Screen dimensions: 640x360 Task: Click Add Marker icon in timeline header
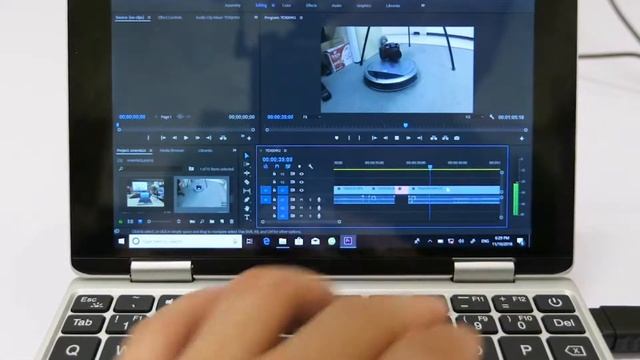[x=300, y=167]
